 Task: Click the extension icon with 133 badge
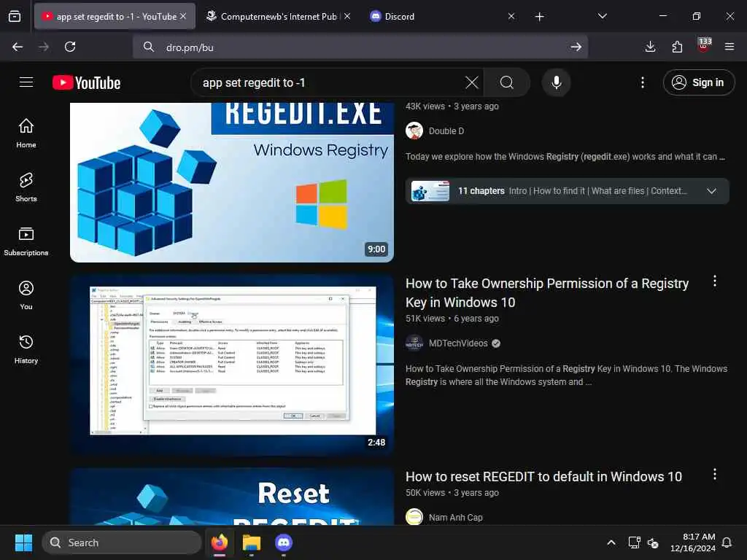(704, 45)
